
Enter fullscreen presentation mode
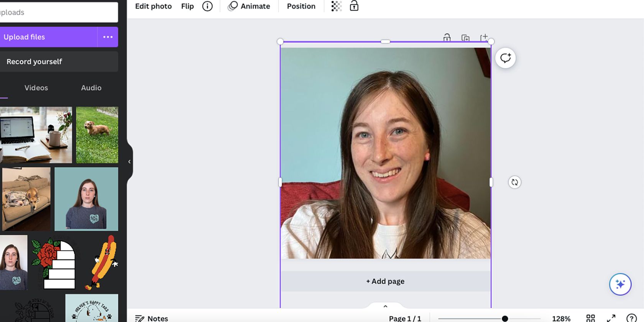pos(611,318)
